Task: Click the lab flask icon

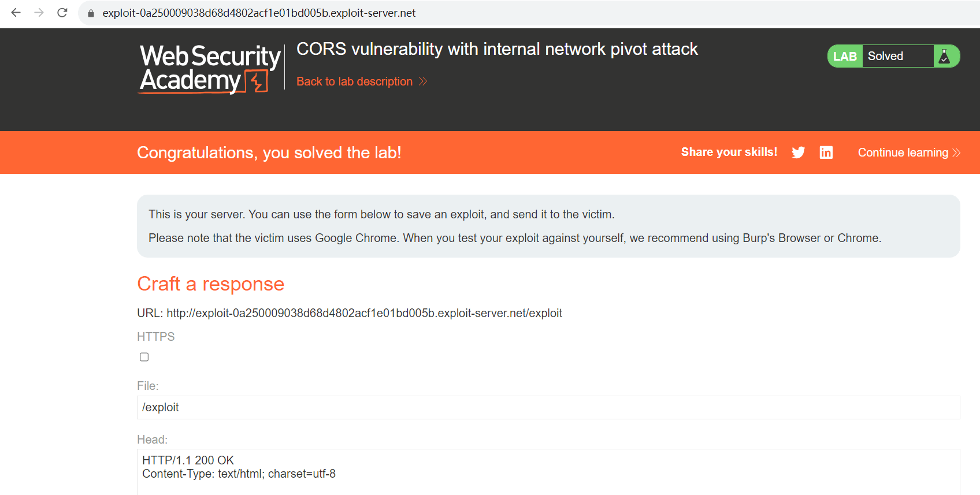Action: point(945,56)
